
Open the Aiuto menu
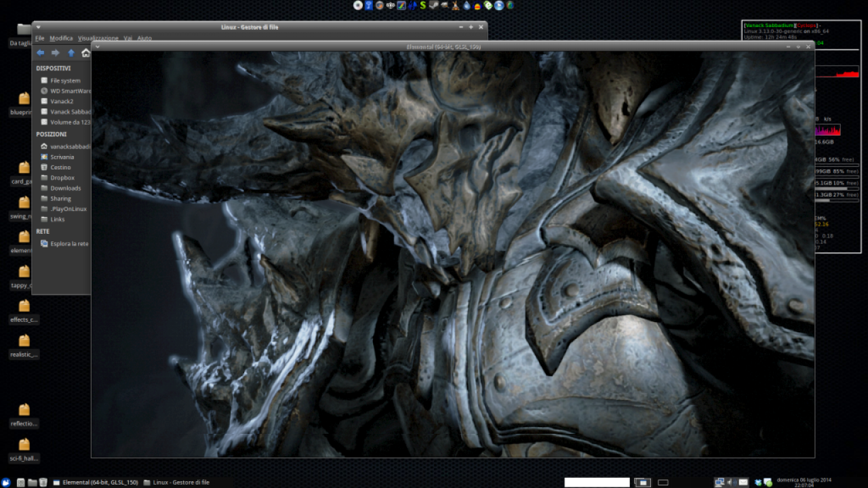144,39
